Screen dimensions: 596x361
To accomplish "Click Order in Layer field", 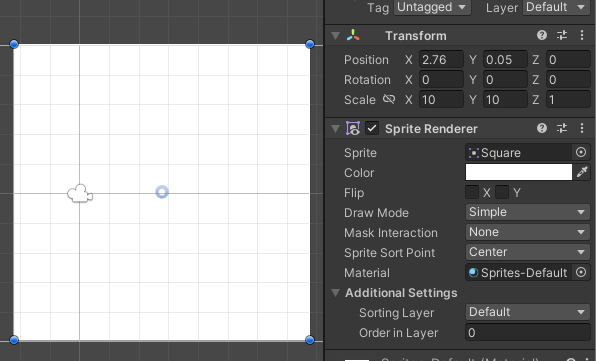I will pyautogui.click(x=528, y=332).
